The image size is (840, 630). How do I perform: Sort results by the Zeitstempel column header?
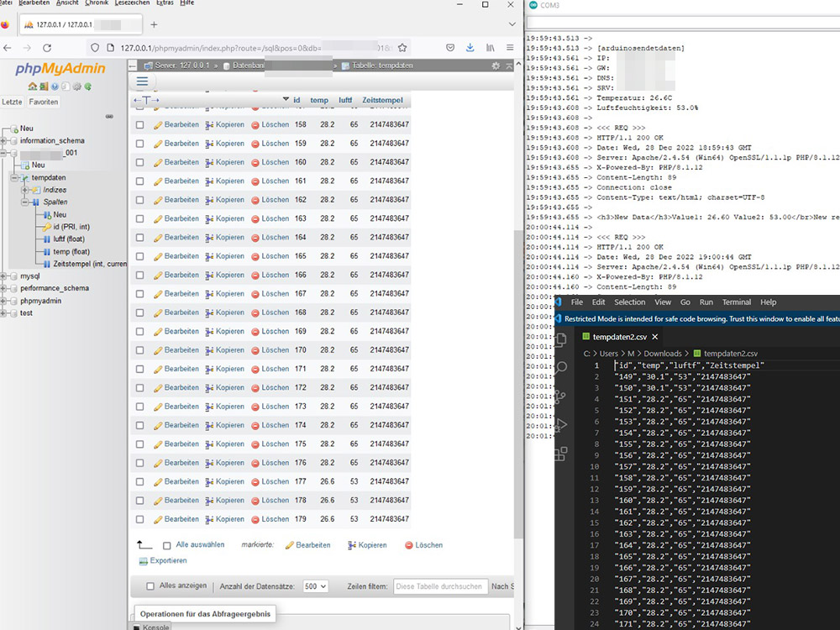(x=382, y=100)
